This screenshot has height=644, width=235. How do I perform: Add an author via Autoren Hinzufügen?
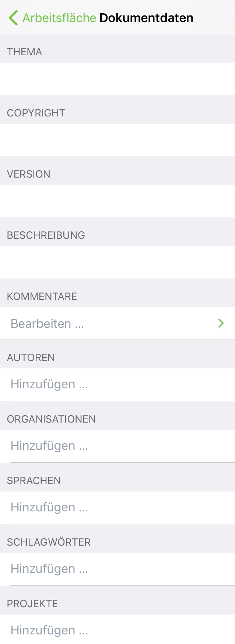click(x=49, y=384)
